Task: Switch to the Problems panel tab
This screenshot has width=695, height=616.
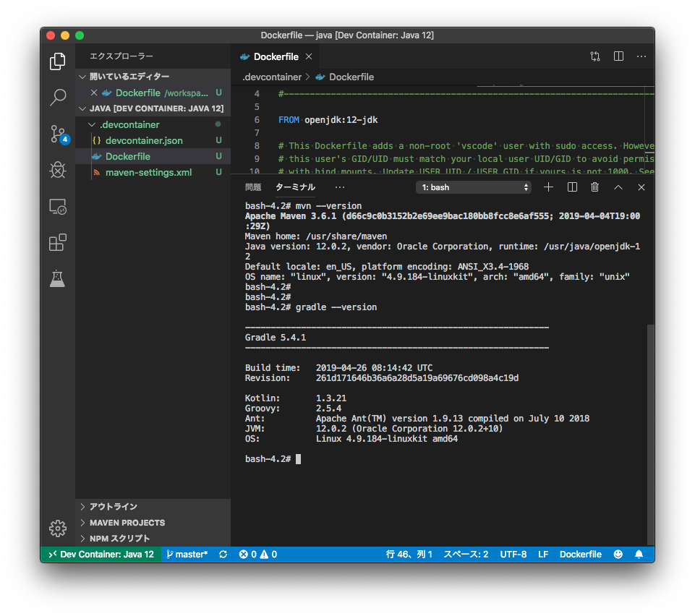Action: click(x=253, y=187)
